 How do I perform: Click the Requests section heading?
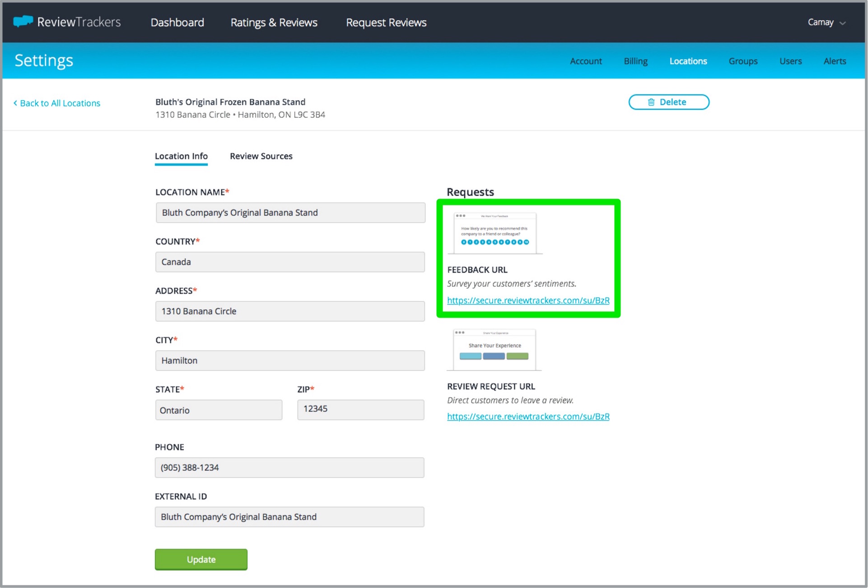470,192
